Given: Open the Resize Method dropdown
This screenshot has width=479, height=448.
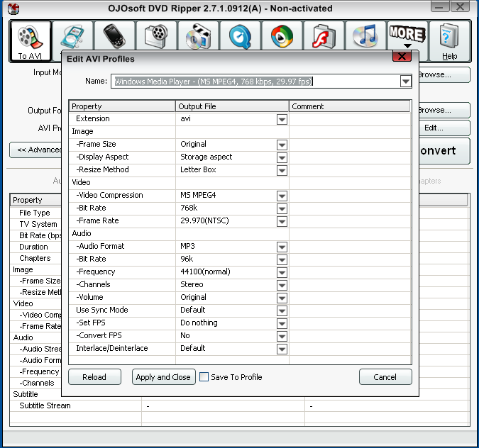Looking at the screenshot, I should (282, 171).
